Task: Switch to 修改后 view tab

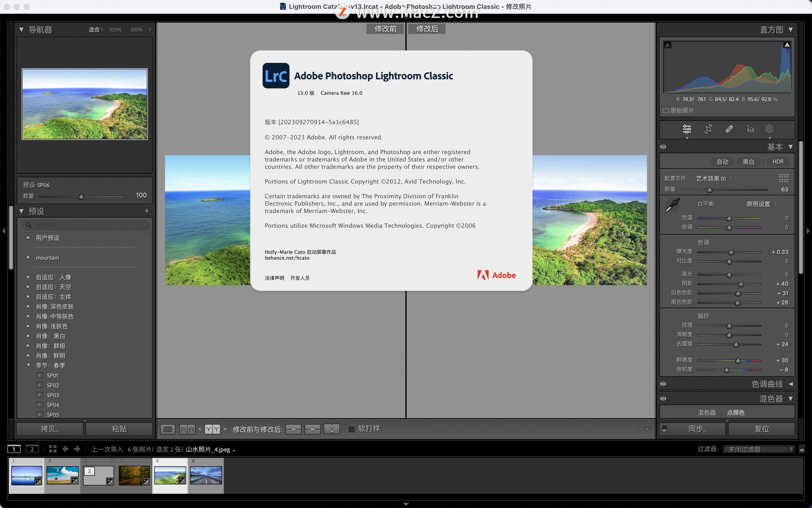Action: (428, 29)
